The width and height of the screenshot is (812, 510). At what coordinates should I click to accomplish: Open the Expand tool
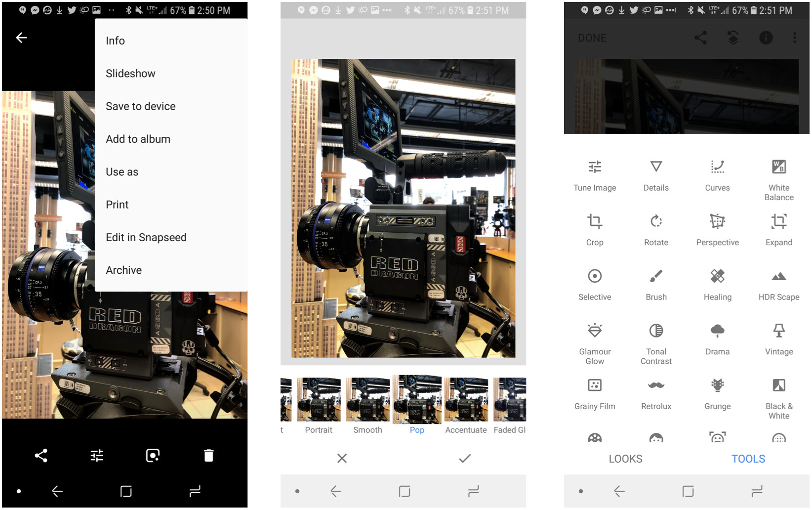(779, 230)
